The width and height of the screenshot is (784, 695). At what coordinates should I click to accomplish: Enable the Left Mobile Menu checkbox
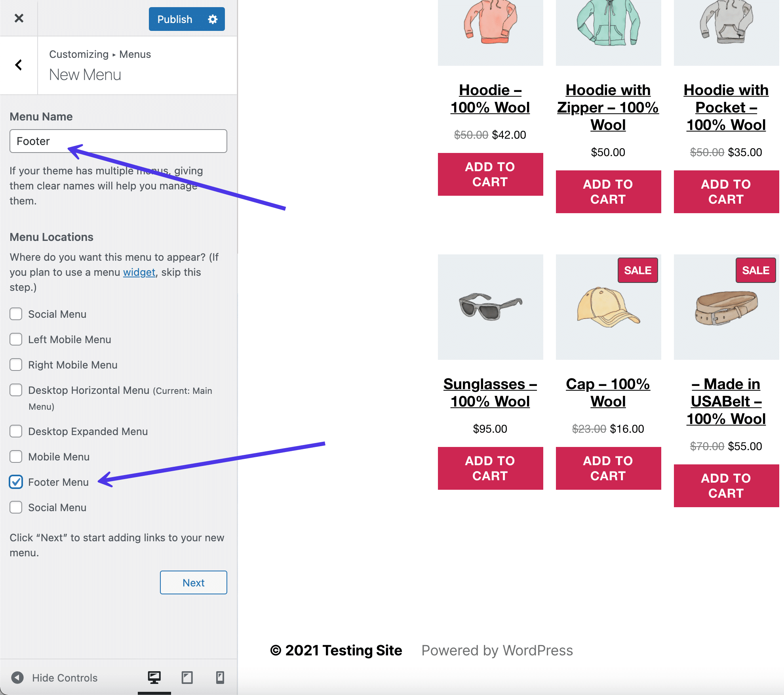point(16,339)
